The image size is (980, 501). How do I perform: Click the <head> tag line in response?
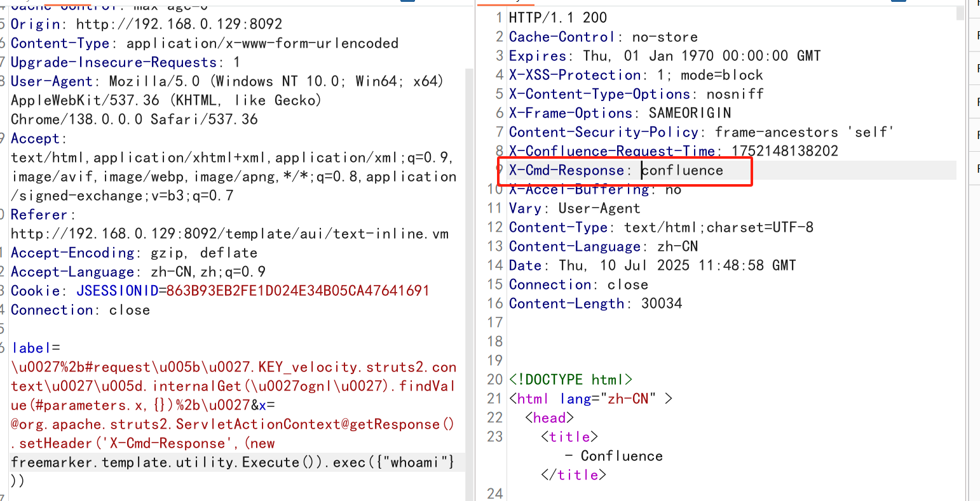[x=550, y=418]
